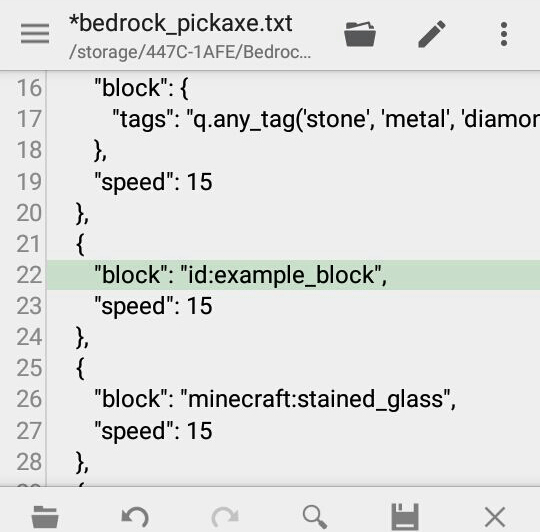Select highlighted line 22 with example_block
This screenshot has width=540, height=532.
click(293, 275)
